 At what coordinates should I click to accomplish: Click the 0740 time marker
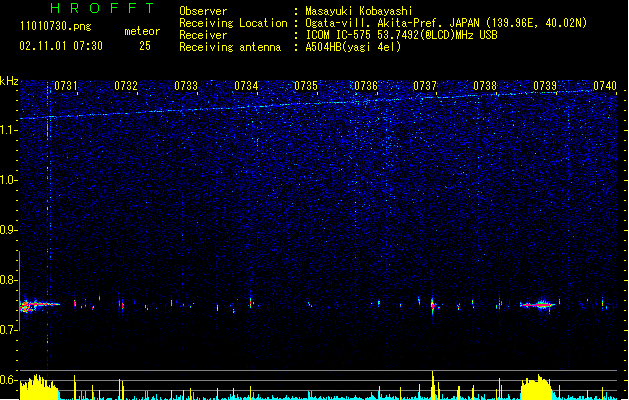pos(605,86)
